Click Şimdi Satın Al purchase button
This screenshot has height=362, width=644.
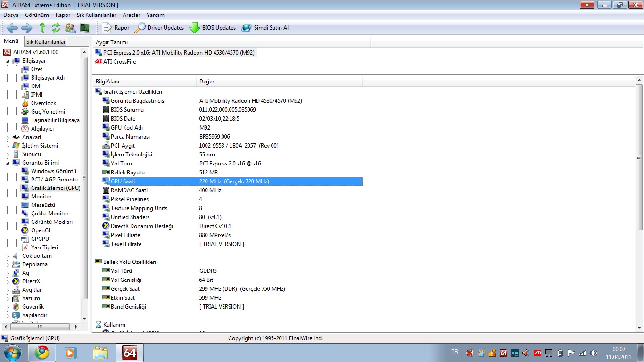[x=265, y=28]
